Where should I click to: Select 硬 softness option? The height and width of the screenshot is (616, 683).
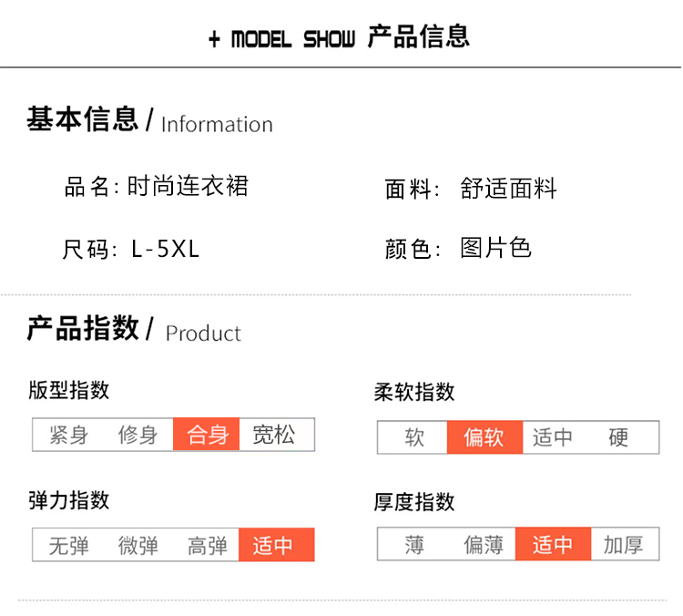618,437
